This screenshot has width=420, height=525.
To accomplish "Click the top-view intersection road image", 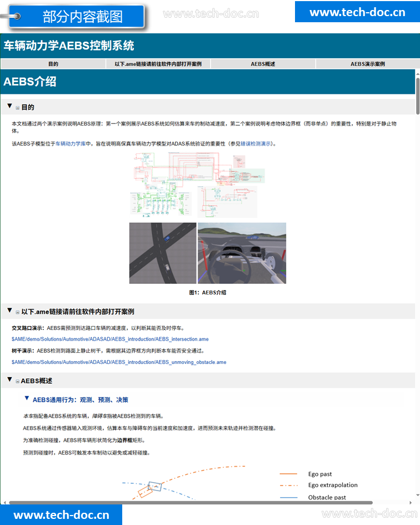I will [x=163, y=253].
